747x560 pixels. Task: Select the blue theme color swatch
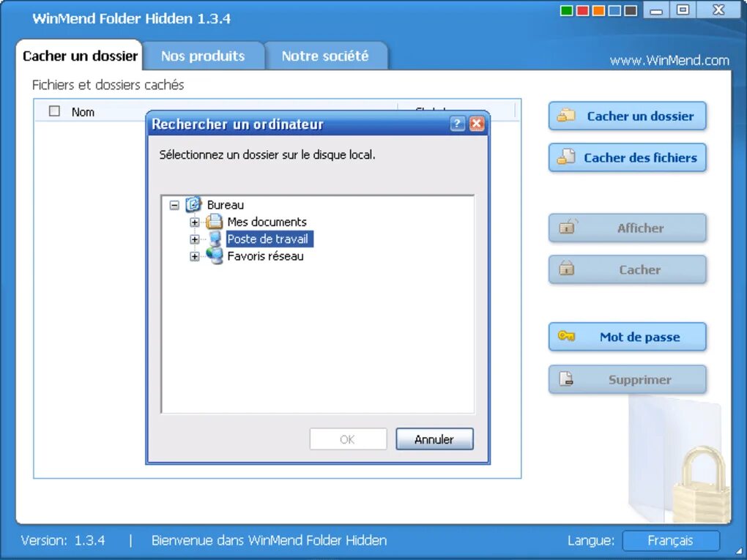(x=615, y=10)
